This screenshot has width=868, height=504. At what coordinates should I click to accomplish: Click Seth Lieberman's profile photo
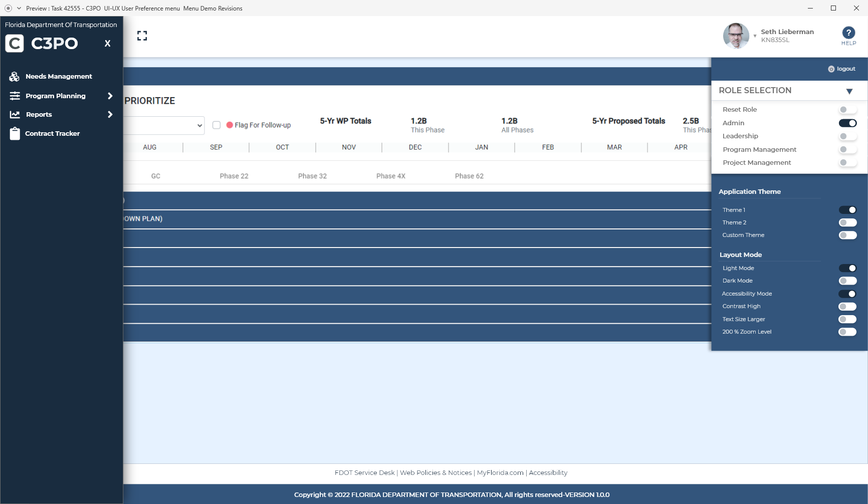tap(736, 36)
